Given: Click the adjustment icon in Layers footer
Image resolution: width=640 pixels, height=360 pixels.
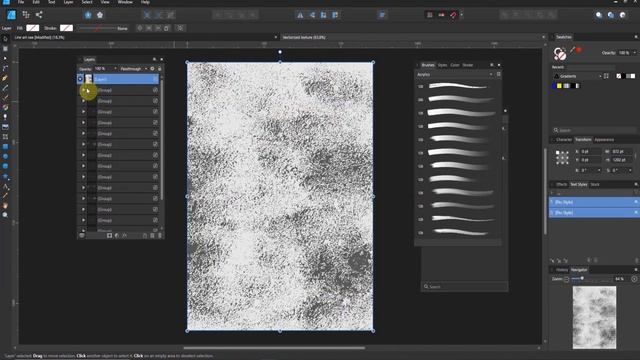Looking at the screenshot, I should pos(117,236).
